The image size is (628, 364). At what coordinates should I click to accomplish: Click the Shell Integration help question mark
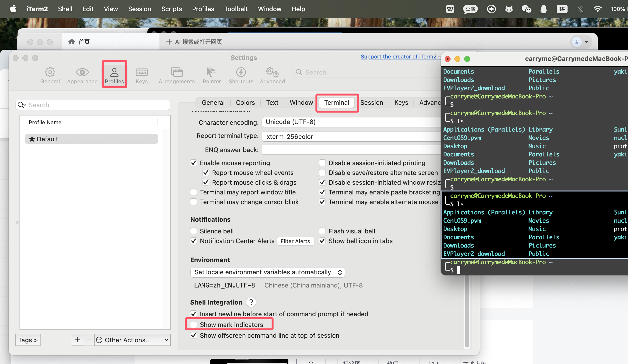pyautogui.click(x=251, y=302)
